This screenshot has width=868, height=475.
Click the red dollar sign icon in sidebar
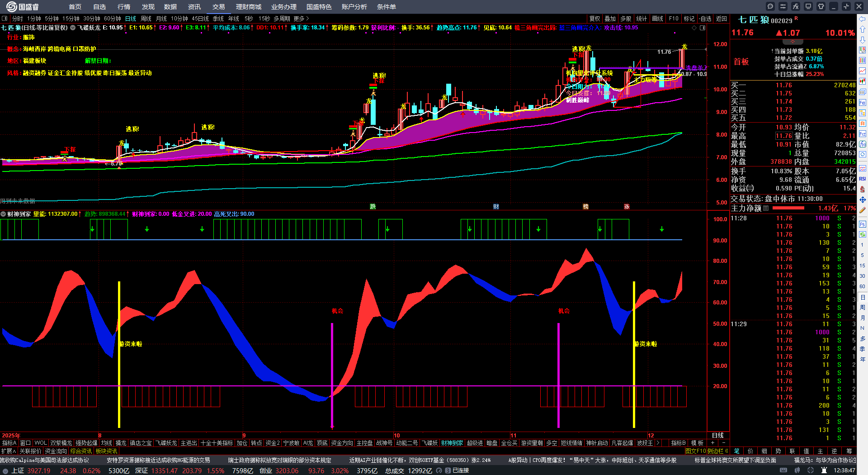click(x=863, y=189)
